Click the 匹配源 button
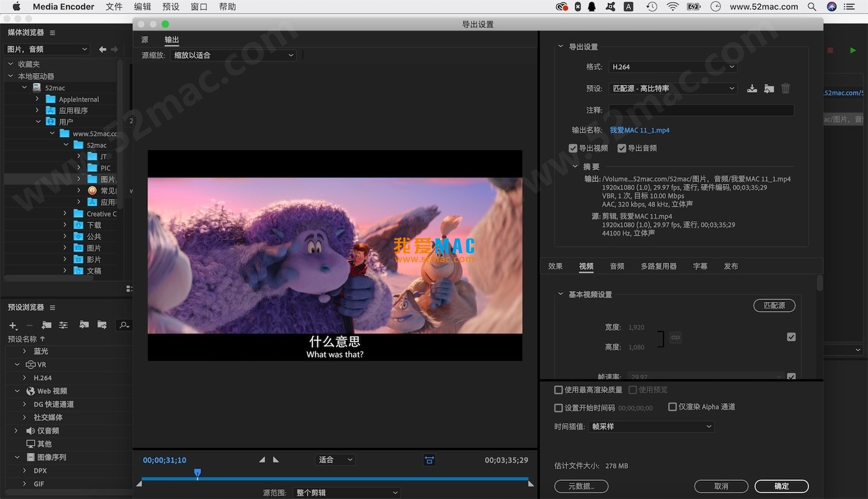This screenshot has height=499, width=868. pyautogui.click(x=775, y=306)
